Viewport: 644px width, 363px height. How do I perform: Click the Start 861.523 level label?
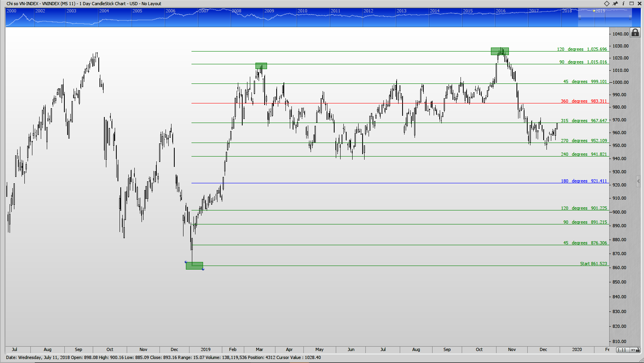point(593,264)
